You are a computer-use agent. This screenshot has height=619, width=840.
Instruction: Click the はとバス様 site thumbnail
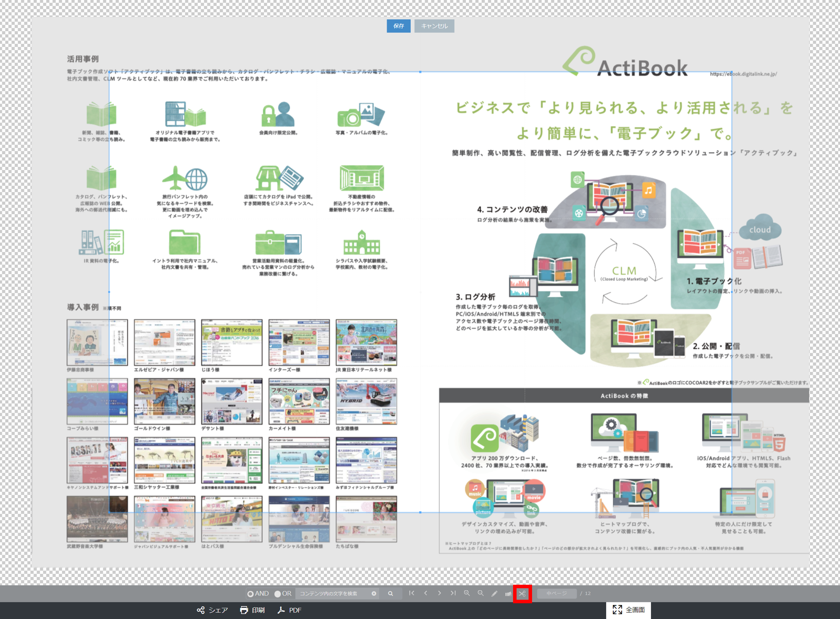pos(232,519)
